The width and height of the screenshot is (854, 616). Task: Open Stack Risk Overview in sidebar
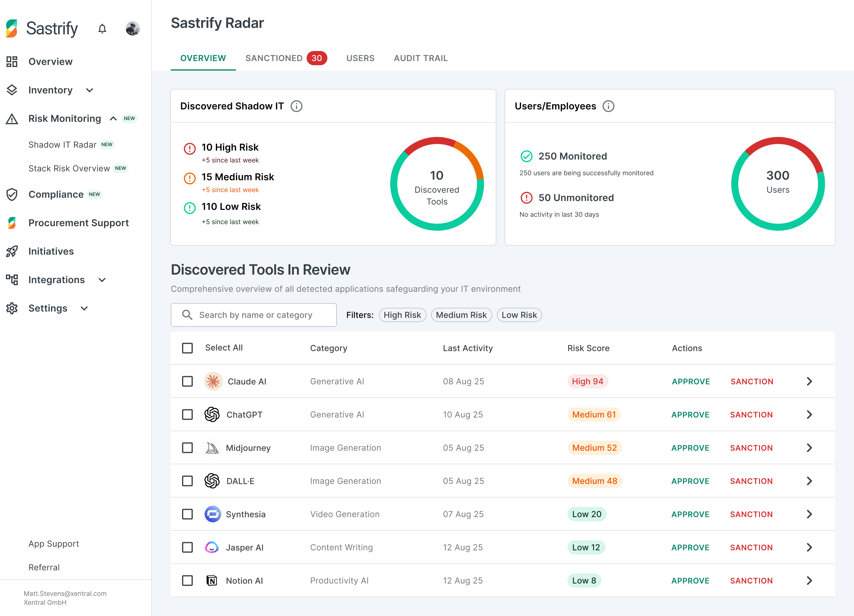pos(69,168)
